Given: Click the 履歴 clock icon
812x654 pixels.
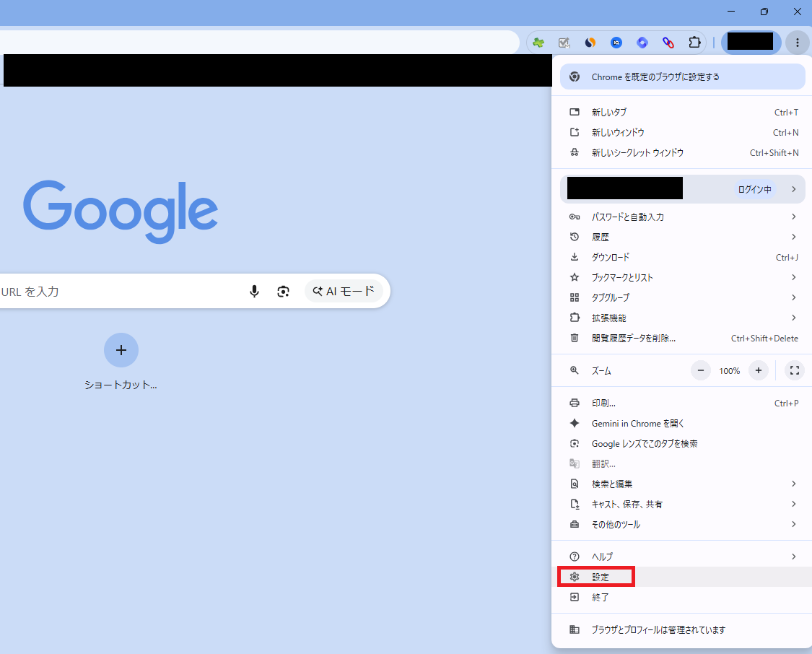Looking at the screenshot, I should point(575,237).
